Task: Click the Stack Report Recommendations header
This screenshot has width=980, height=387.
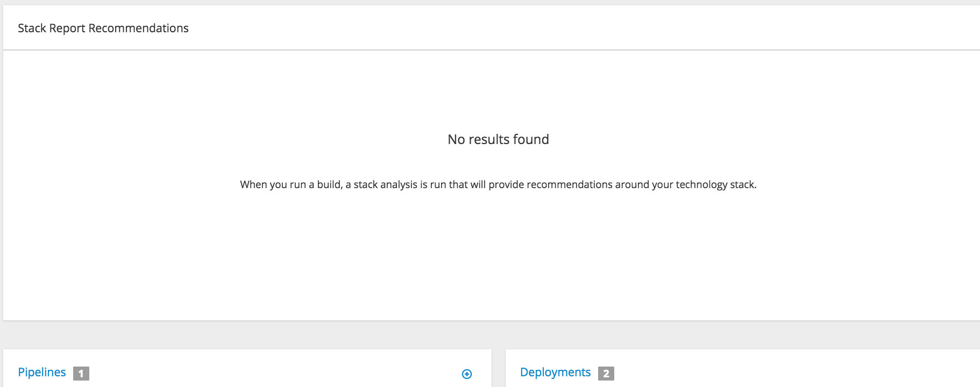Action: tap(103, 28)
